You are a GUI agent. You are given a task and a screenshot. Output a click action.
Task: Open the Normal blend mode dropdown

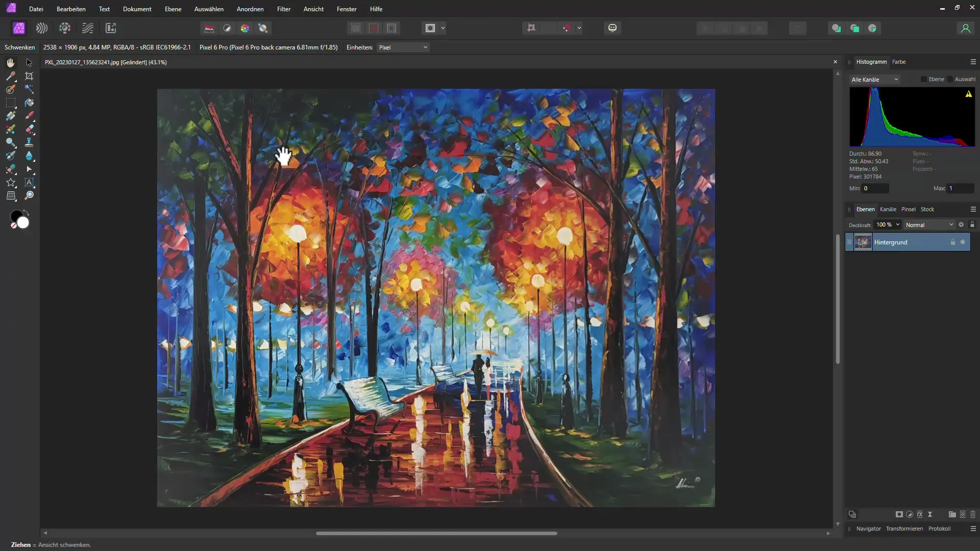pos(929,225)
